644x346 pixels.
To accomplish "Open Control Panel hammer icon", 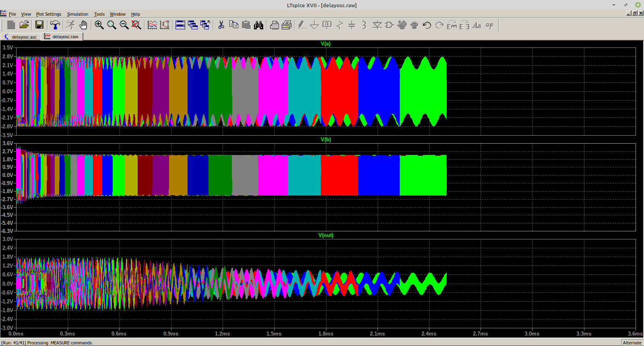I will pos(55,25).
